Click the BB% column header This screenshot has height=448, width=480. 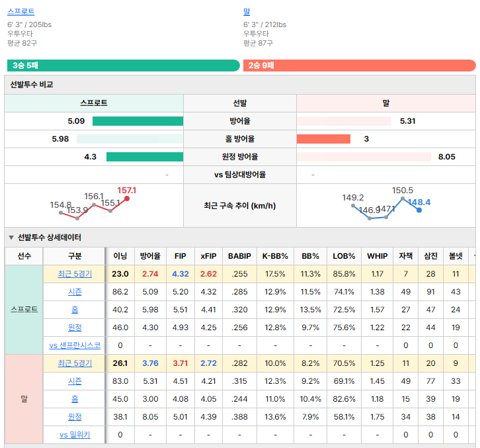point(310,256)
